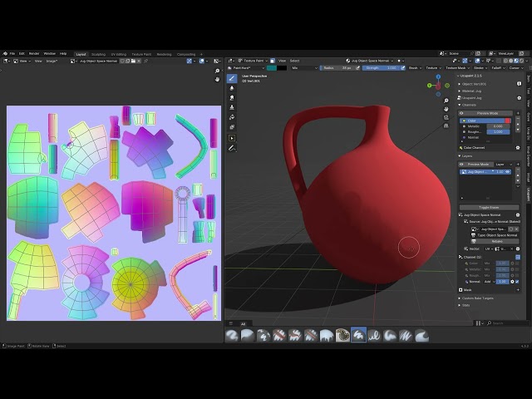Screen dimensions: 532x399
Task: Select the Annotate pencil tool
Action: 232,148
